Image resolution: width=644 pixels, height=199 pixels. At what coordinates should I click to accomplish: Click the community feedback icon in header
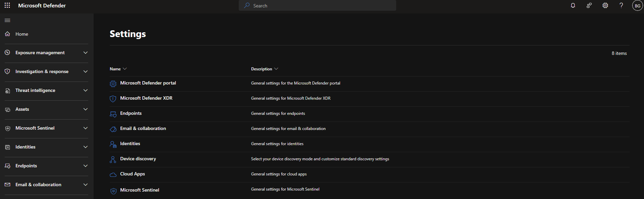click(589, 5)
